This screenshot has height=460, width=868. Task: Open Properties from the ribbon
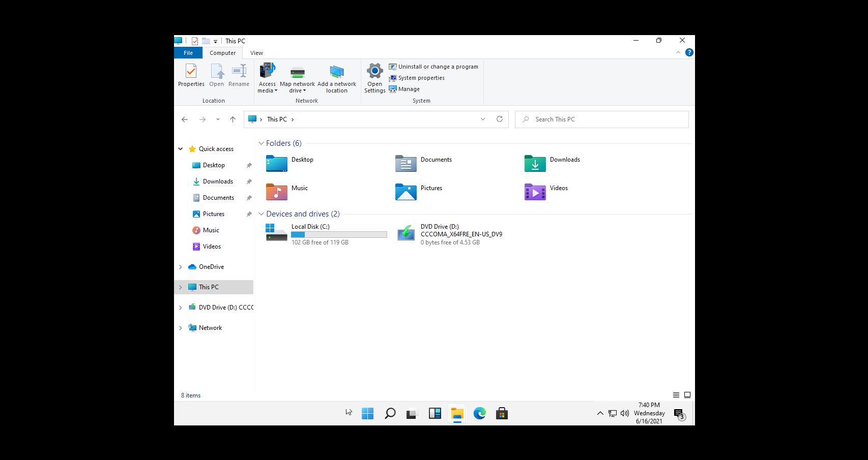pyautogui.click(x=191, y=75)
